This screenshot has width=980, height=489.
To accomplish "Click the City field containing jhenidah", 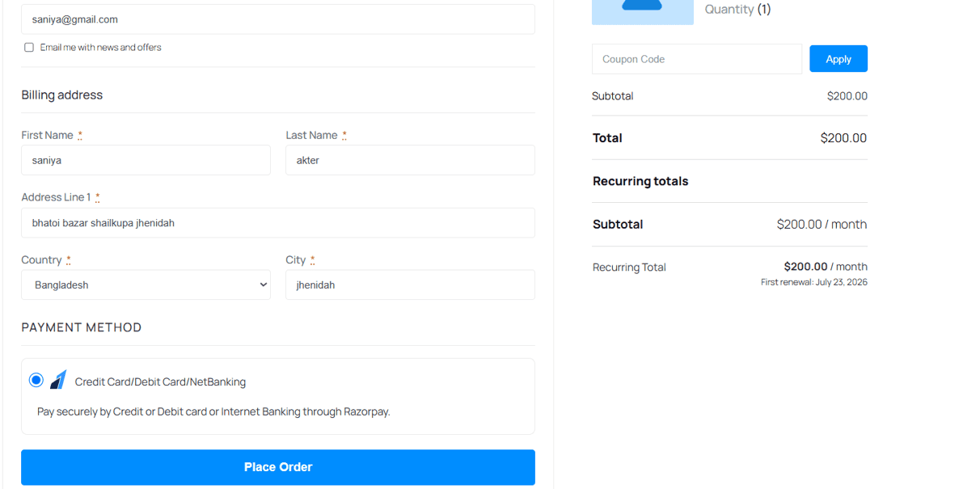I will pyautogui.click(x=410, y=285).
